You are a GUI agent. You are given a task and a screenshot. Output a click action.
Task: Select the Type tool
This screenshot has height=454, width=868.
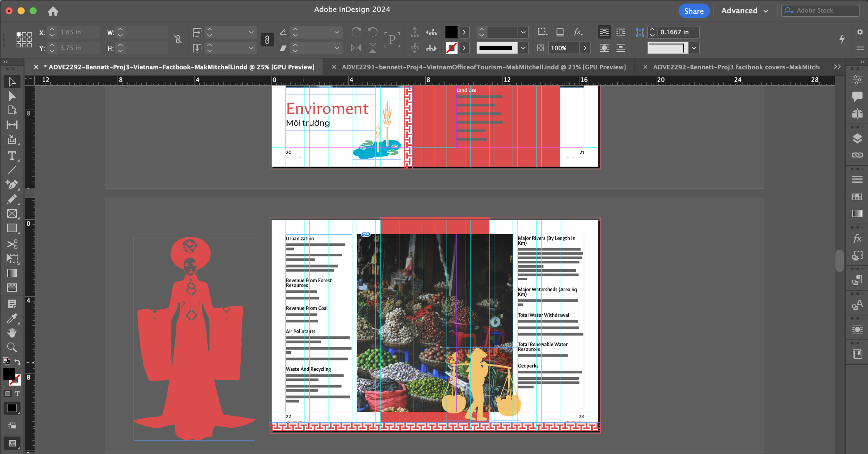pyautogui.click(x=12, y=156)
